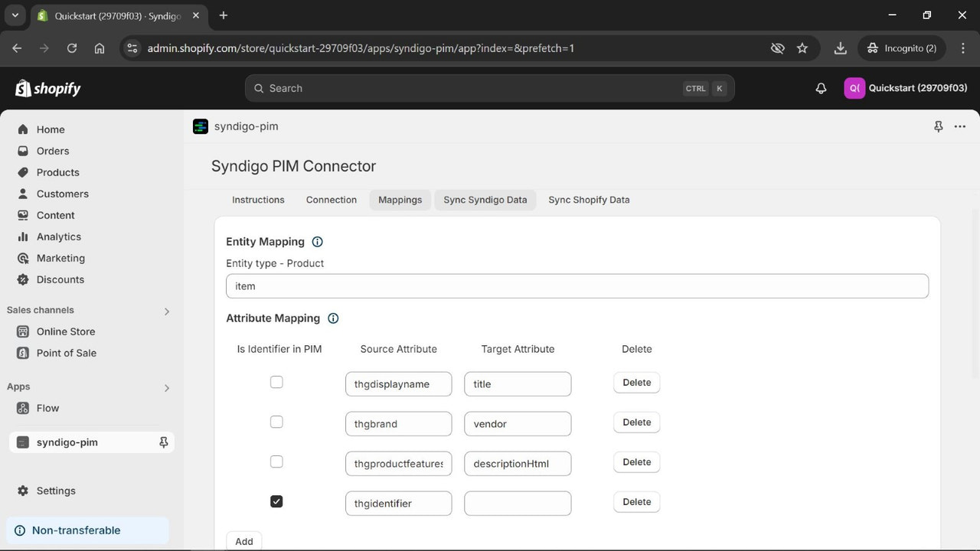
Task: Check identifier box for thgproductfeatures row
Action: tap(276, 461)
